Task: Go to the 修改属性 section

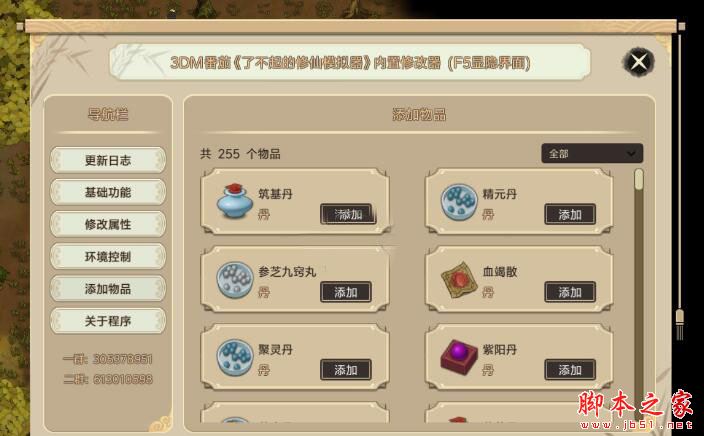Action: (x=108, y=224)
